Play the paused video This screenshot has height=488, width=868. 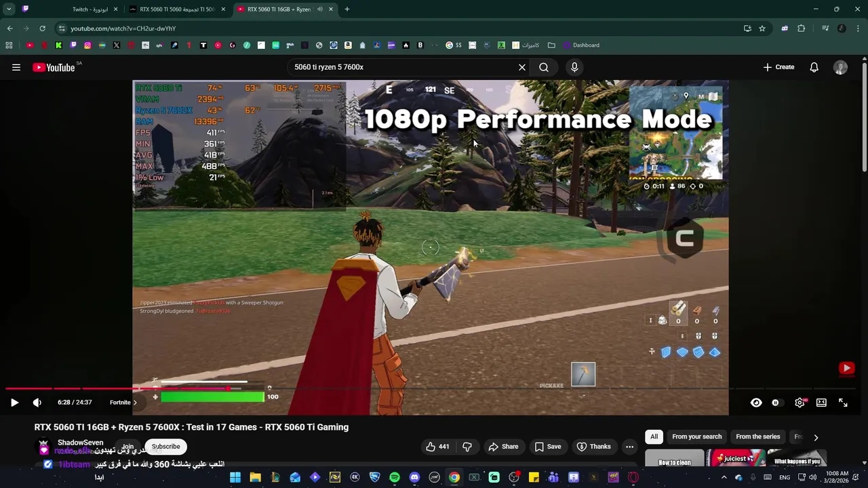tap(14, 403)
